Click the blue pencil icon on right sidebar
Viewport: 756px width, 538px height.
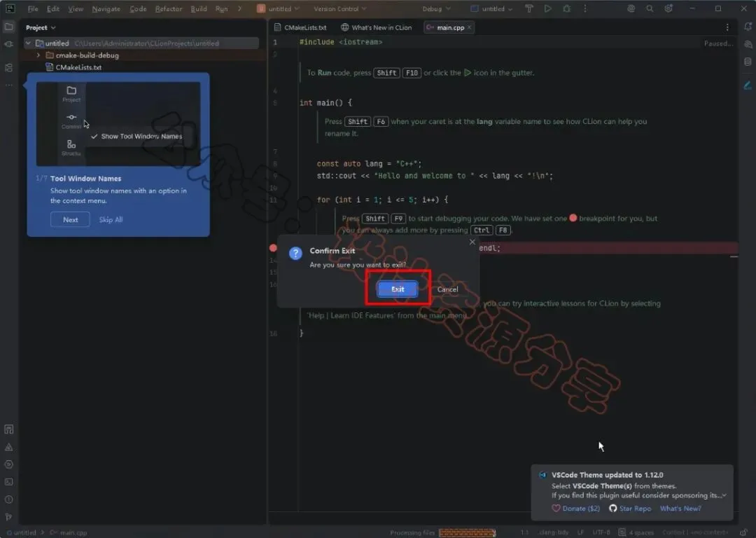coord(748,85)
